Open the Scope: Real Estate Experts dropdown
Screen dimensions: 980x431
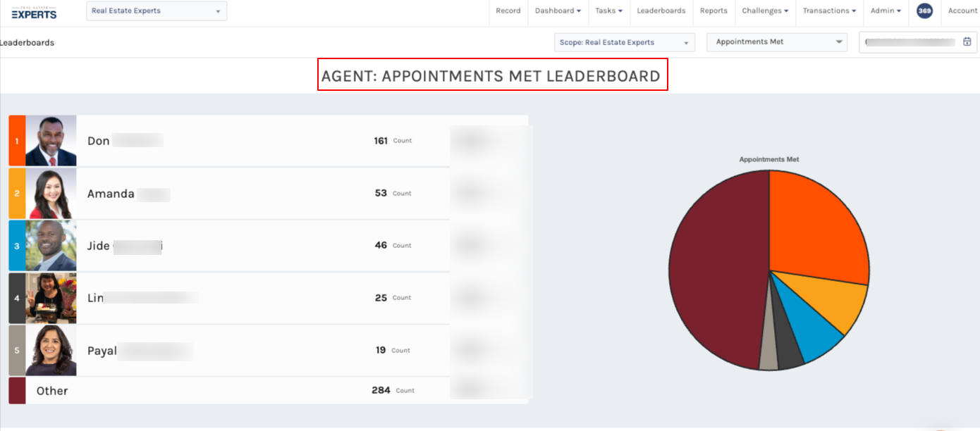(623, 42)
